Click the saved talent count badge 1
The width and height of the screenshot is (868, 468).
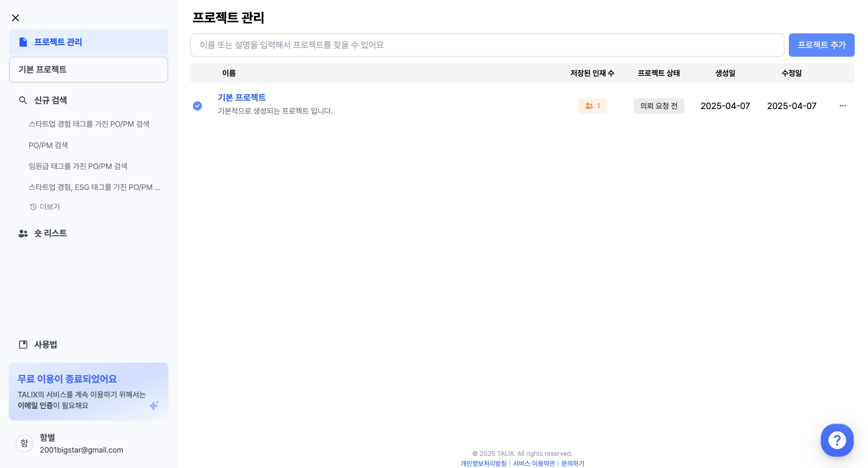pyautogui.click(x=592, y=106)
